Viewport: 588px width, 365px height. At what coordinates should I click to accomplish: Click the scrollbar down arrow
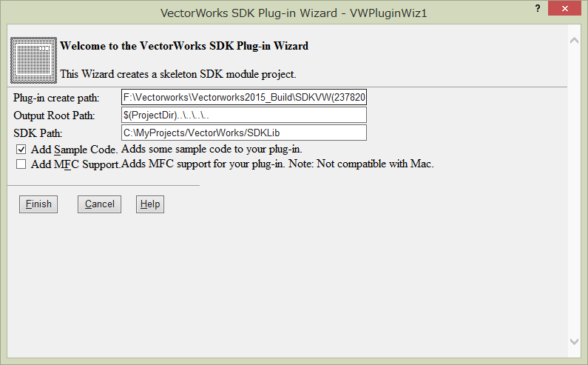coord(574,341)
